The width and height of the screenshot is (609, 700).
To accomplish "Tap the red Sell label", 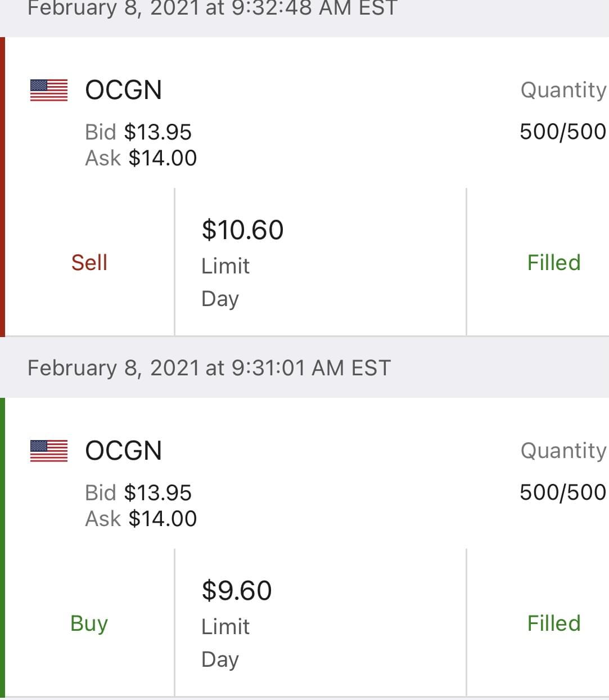I will (x=89, y=263).
